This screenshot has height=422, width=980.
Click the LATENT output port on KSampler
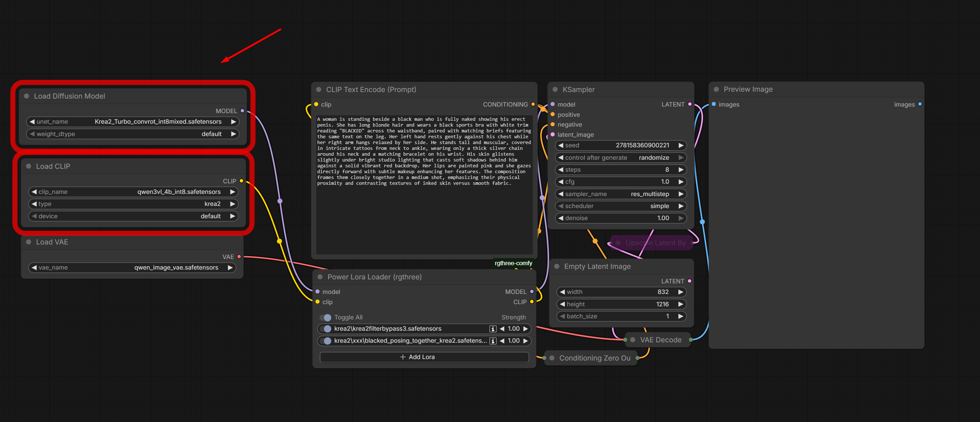point(690,104)
